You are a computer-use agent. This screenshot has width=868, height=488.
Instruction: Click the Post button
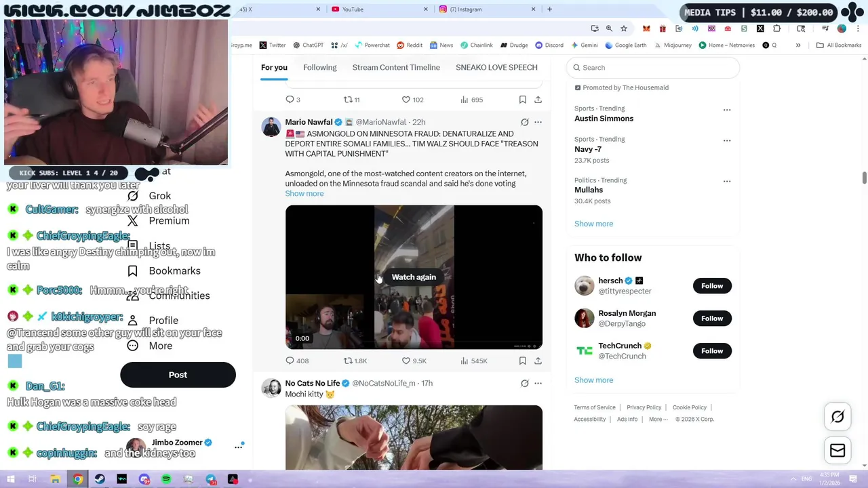click(178, 375)
